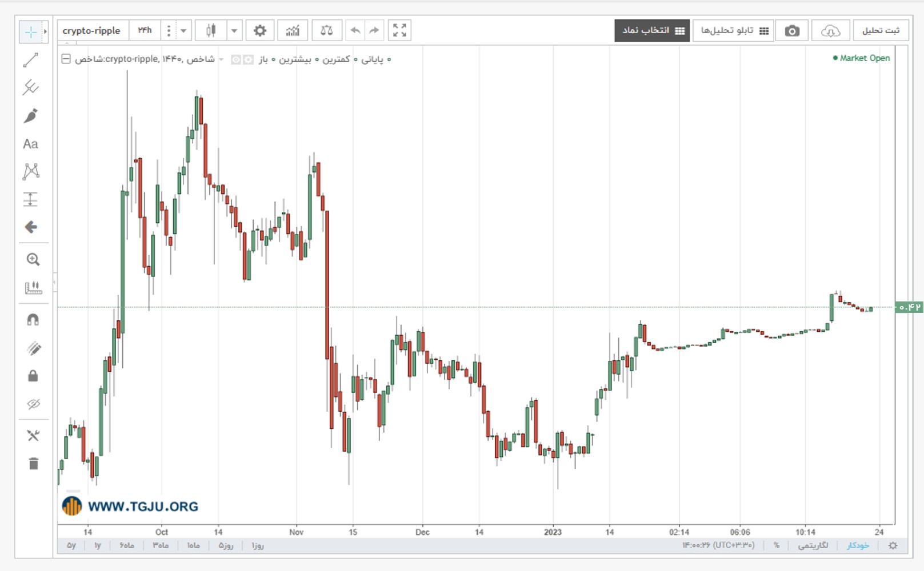Viewport: 924px width, 571px height.
Task: Select the ۱روز time range
Action: [x=258, y=545]
